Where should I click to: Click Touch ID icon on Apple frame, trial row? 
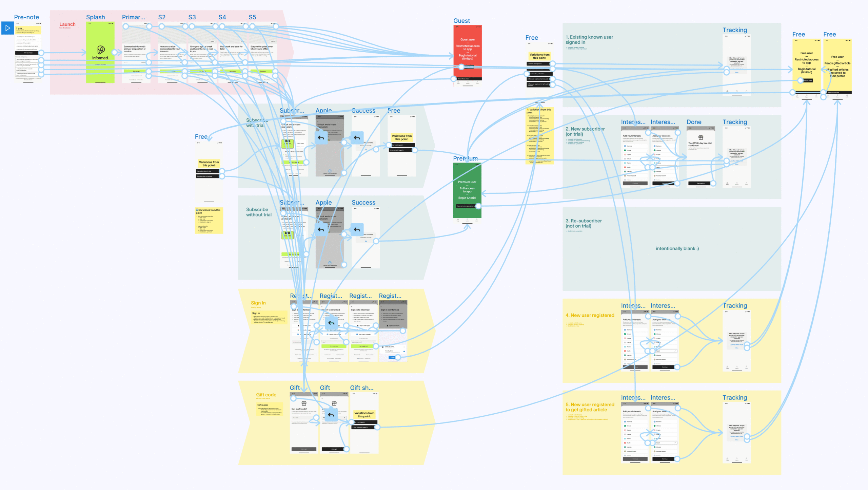coord(330,171)
